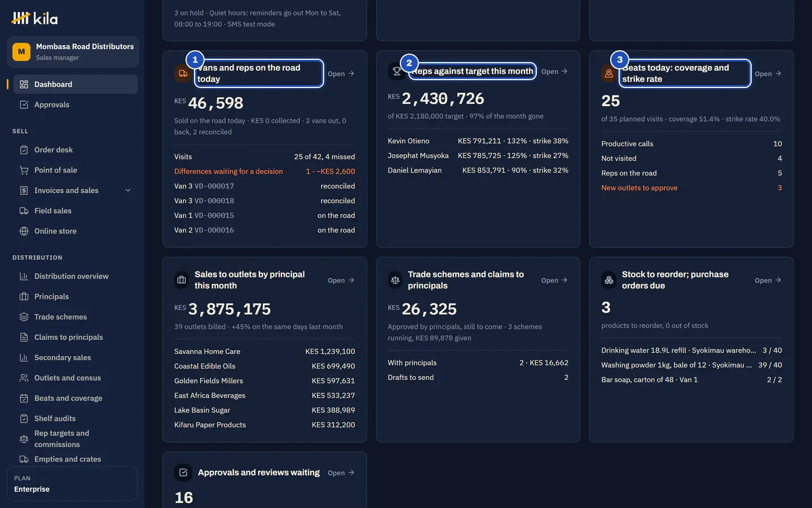Select Van 1 VD-000015 on the road row
This screenshot has height=508, width=812.
(264, 215)
